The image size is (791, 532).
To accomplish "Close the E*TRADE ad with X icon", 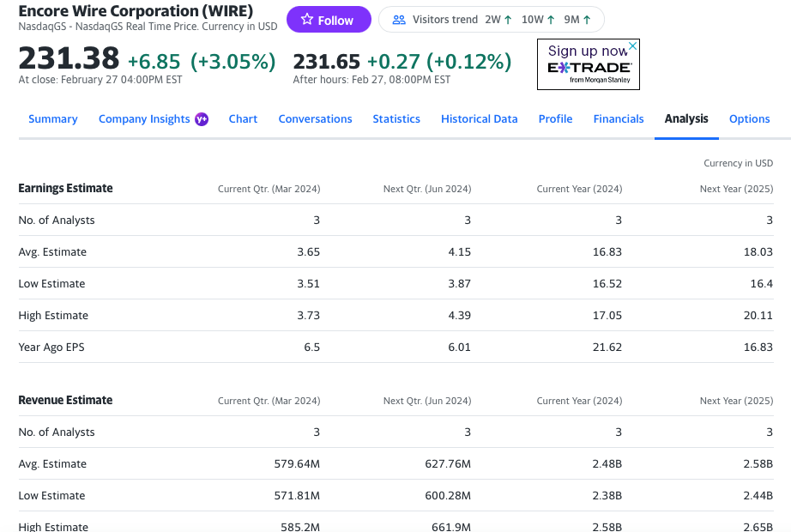I will [632, 45].
